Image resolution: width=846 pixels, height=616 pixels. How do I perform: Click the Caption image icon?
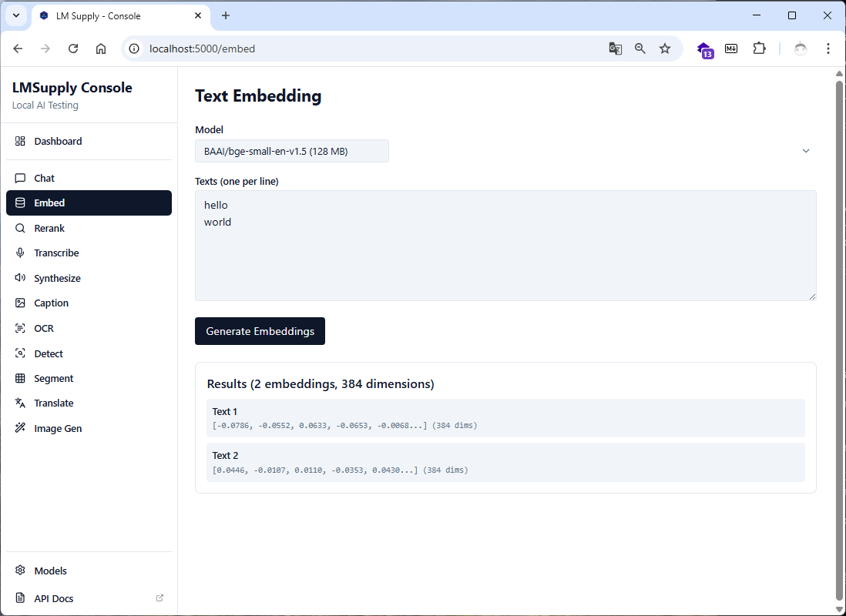[20, 303]
